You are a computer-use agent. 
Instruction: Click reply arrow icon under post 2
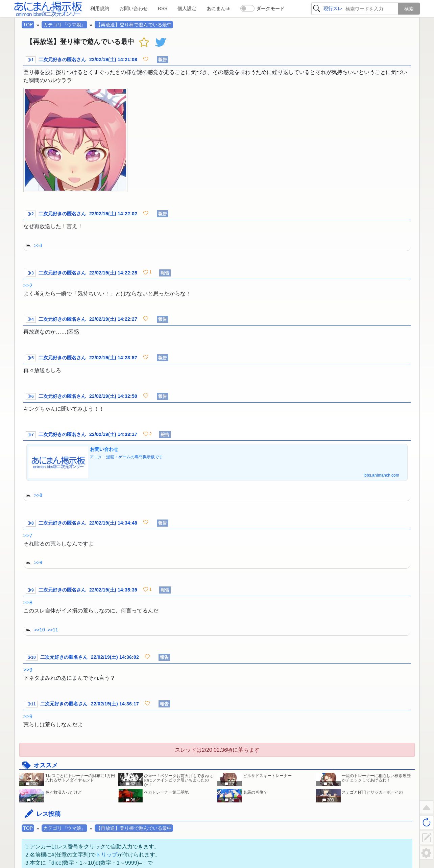28,246
